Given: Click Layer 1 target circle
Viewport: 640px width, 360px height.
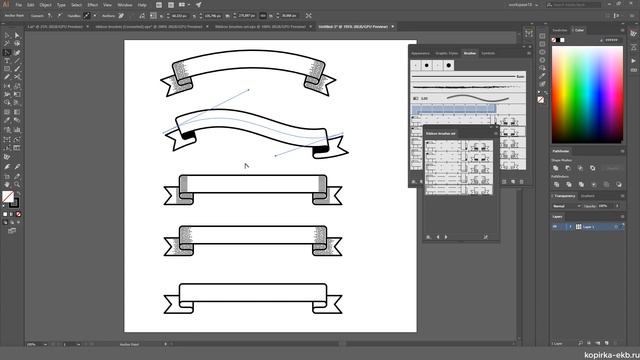Looking at the screenshot, I should coord(616,227).
